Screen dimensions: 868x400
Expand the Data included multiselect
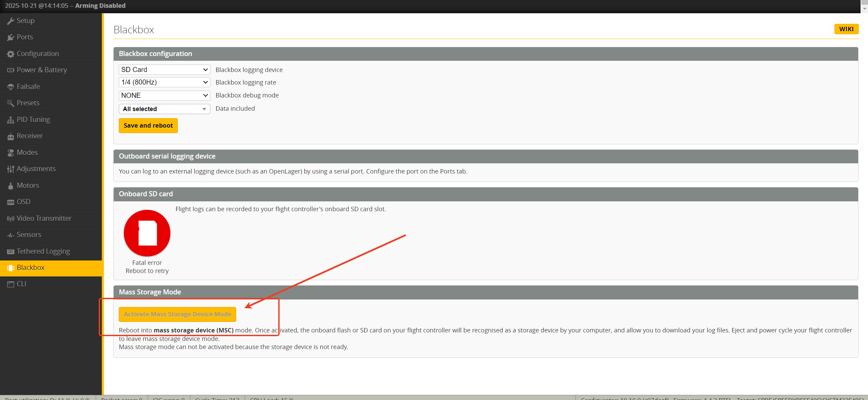click(x=164, y=109)
